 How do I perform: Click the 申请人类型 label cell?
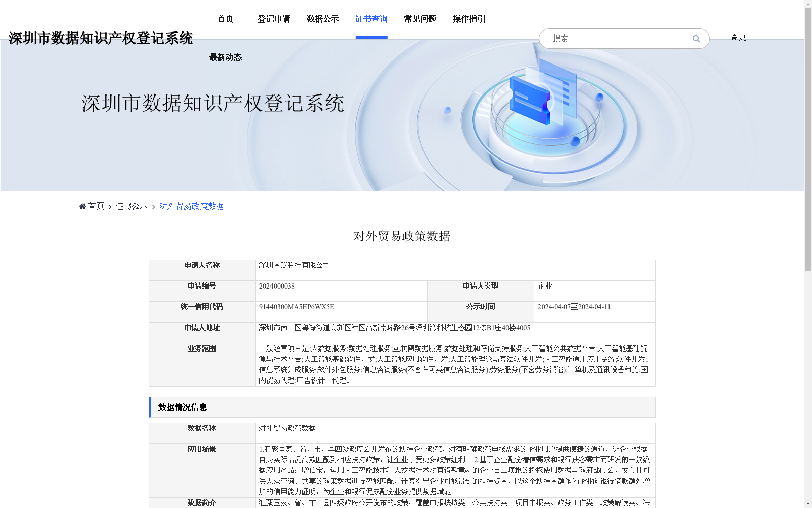tap(481, 291)
